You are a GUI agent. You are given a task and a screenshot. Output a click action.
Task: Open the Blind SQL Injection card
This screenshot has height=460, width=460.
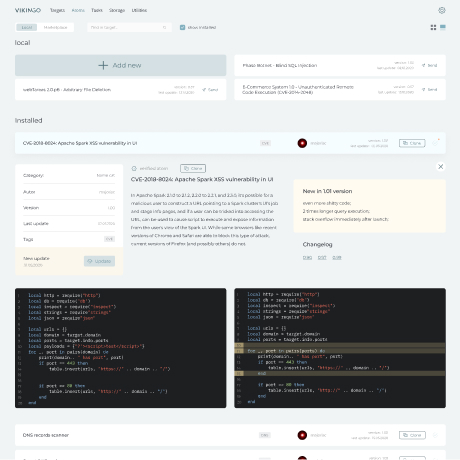click(x=340, y=65)
